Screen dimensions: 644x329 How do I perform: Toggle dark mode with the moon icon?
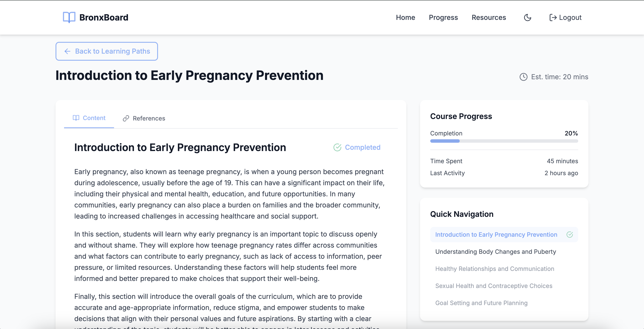[527, 18]
